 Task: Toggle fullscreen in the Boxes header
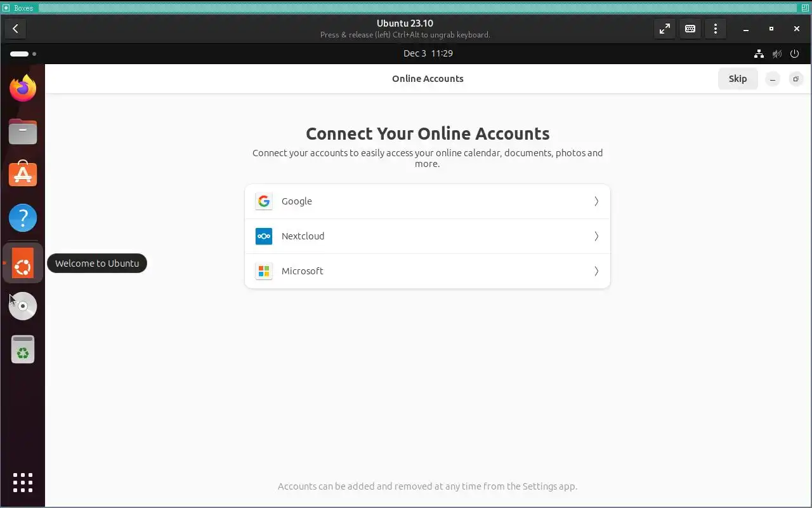[x=665, y=29]
